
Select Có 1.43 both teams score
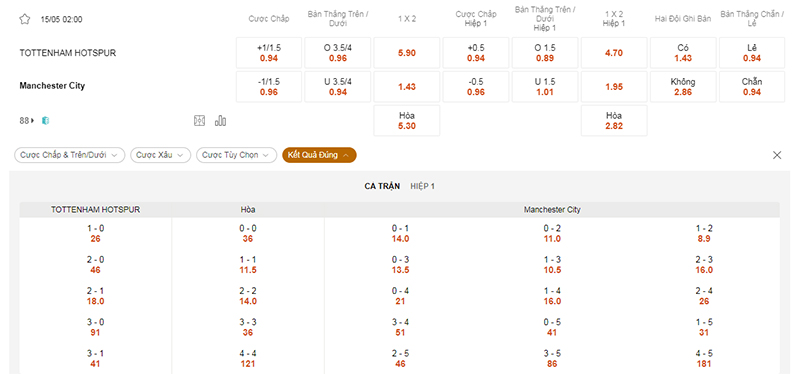[683, 53]
